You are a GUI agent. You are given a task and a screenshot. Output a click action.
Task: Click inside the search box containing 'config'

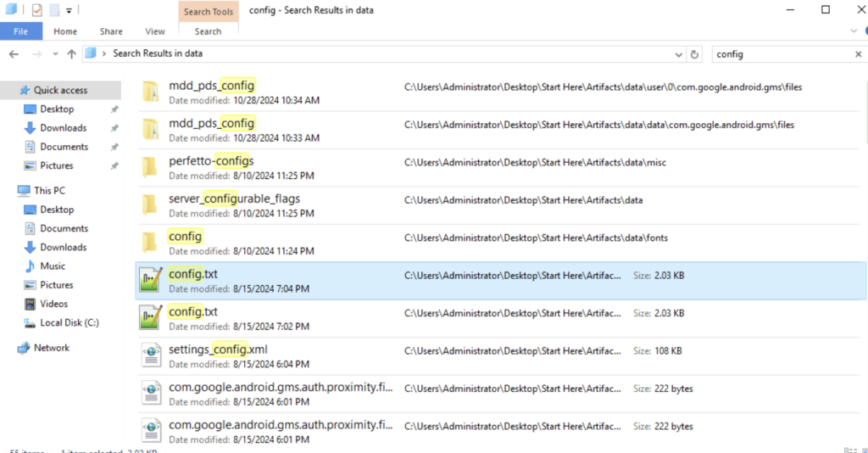778,53
